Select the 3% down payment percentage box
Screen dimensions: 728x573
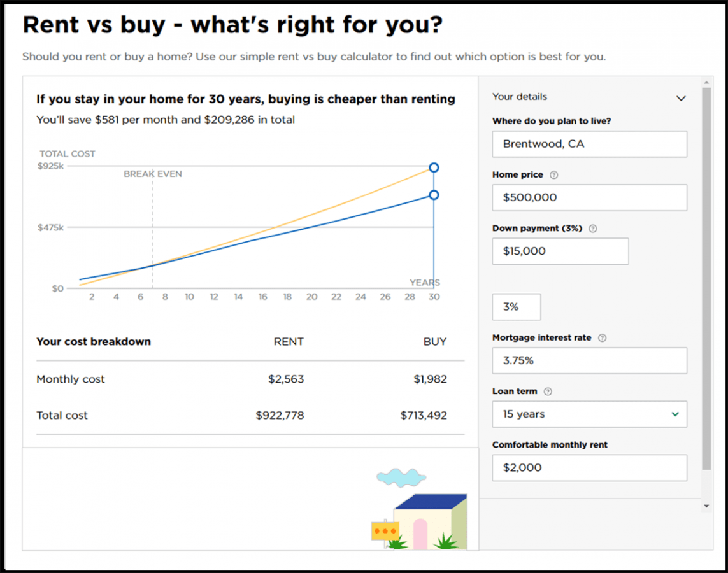click(x=516, y=307)
